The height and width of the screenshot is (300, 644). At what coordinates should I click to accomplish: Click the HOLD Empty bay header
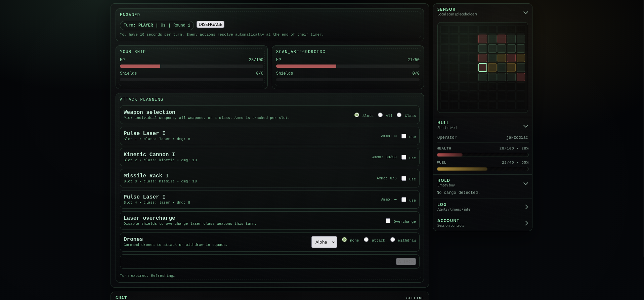click(483, 183)
